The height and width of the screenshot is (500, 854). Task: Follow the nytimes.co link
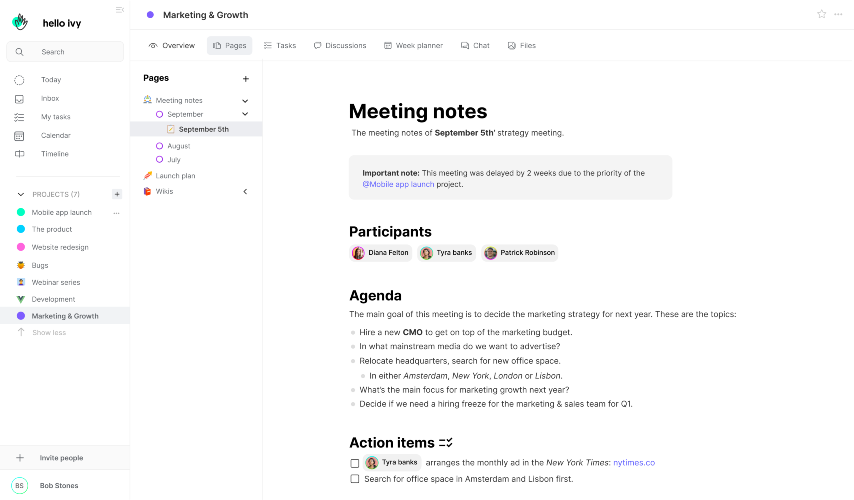pyautogui.click(x=634, y=463)
